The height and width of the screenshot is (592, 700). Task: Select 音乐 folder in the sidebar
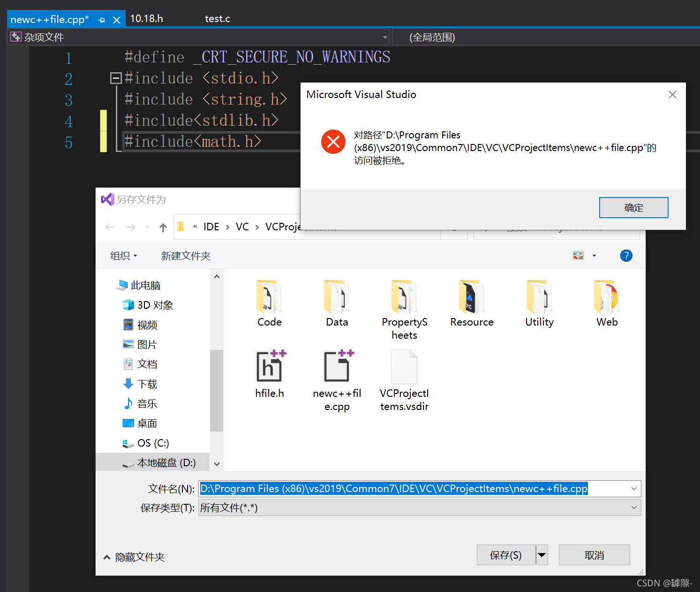coord(140,403)
